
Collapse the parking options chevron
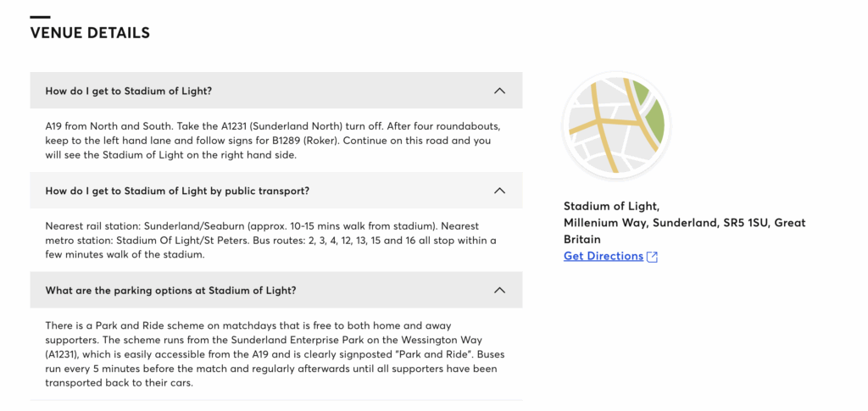coord(499,290)
